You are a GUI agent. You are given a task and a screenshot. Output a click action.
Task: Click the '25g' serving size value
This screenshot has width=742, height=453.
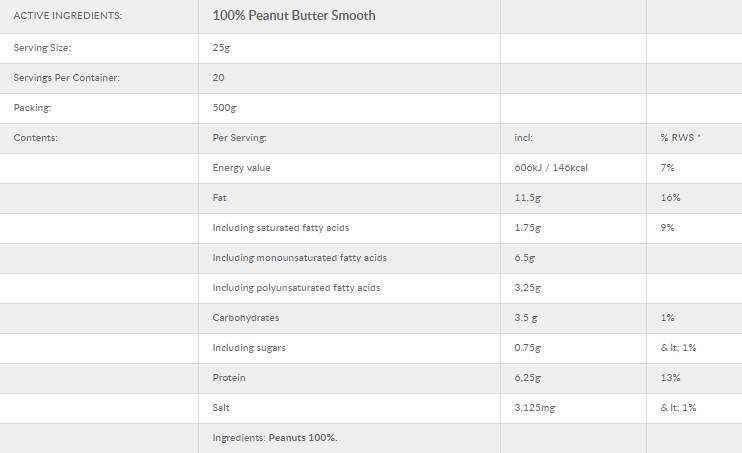(x=220, y=48)
